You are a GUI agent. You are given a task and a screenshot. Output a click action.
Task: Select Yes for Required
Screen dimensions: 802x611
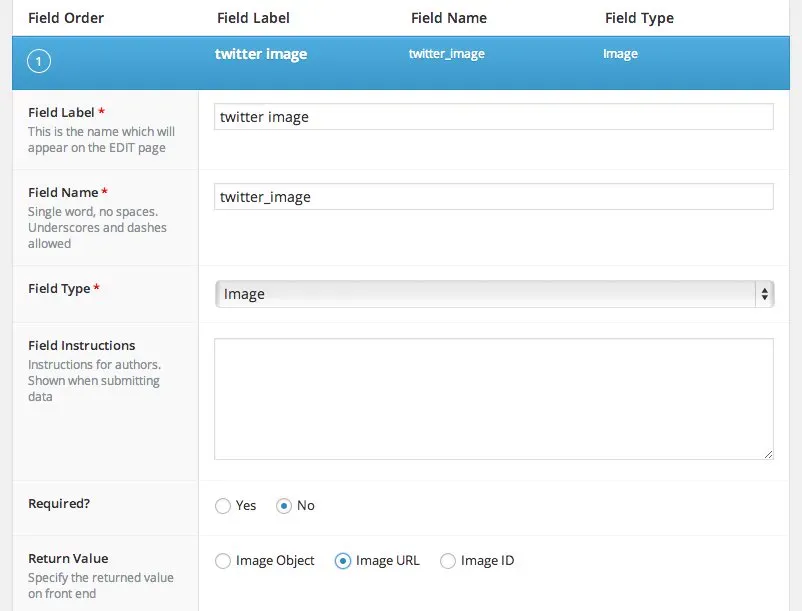[223, 506]
